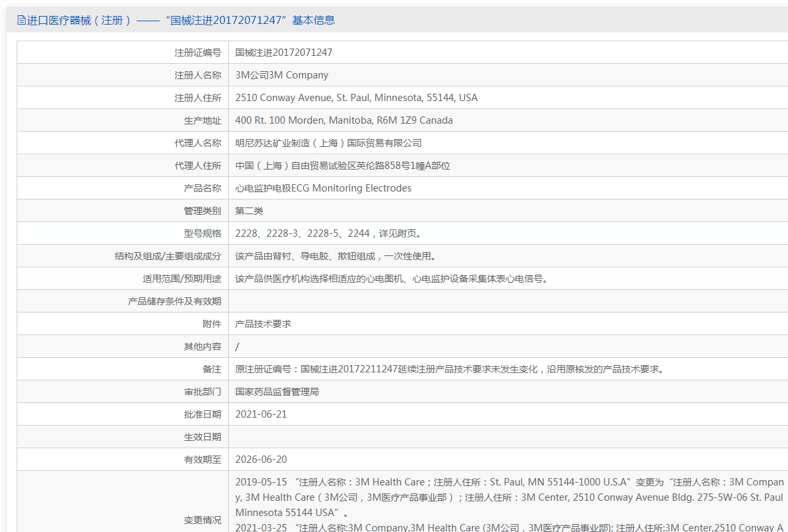Click the 注册人住所 label cell

point(198,98)
